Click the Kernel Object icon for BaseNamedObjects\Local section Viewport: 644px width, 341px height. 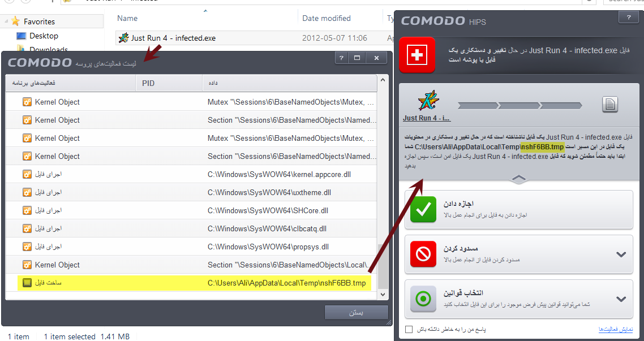pos(27,265)
